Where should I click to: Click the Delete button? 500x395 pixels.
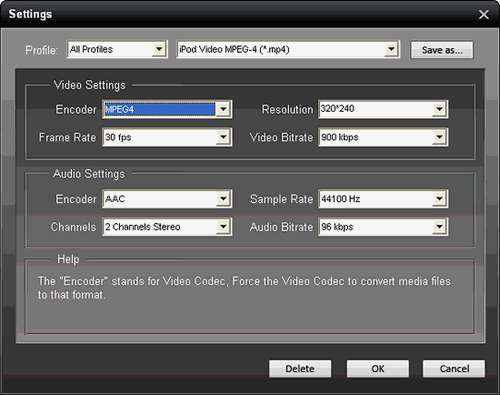point(300,369)
